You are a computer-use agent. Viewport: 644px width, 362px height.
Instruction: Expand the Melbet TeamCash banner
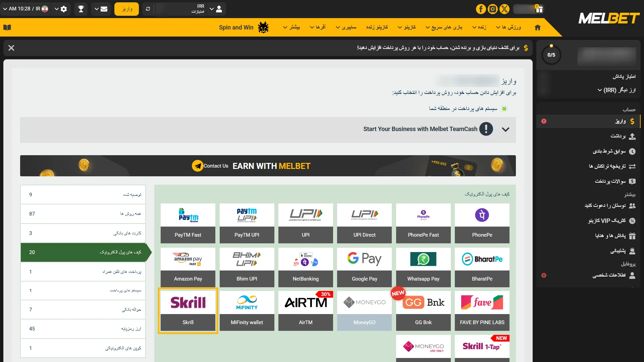click(268, 129)
